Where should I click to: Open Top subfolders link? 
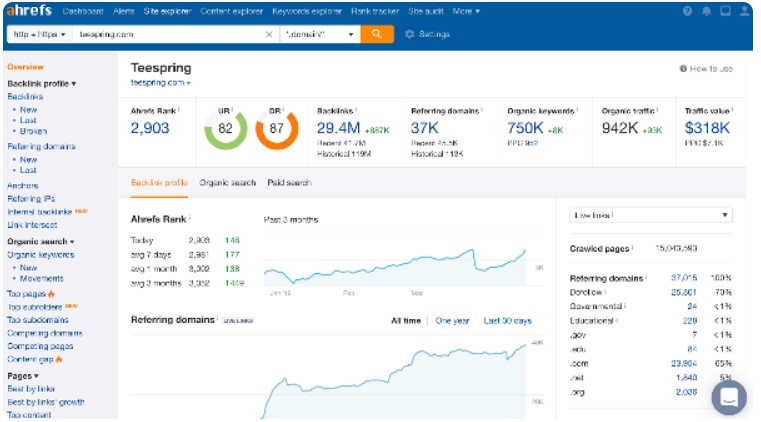click(x=34, y=307)
